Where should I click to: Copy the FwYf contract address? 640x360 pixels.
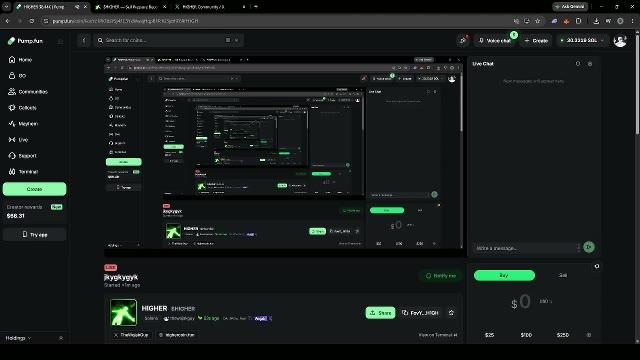click(420, 313)
